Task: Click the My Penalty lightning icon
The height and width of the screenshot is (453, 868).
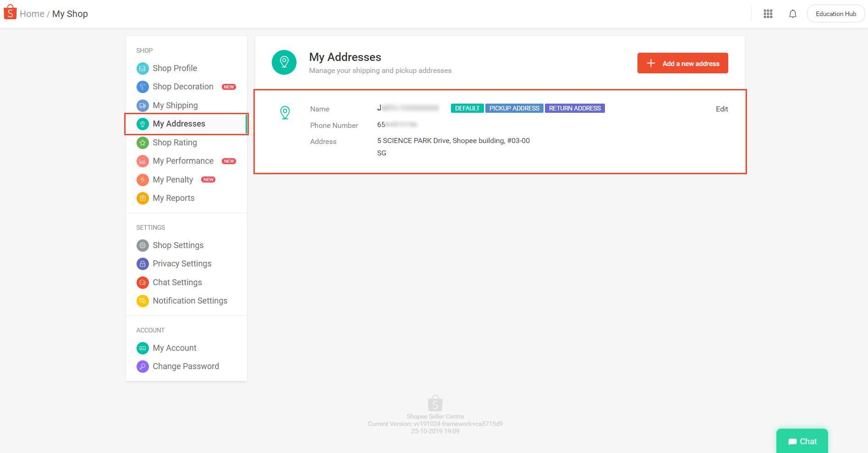Action: (143, 180)
